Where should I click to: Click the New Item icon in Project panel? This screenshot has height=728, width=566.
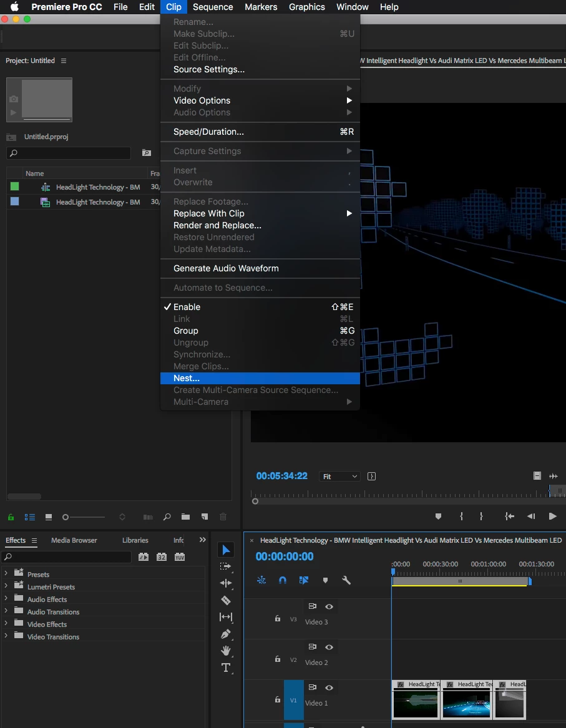coord(205,517)
